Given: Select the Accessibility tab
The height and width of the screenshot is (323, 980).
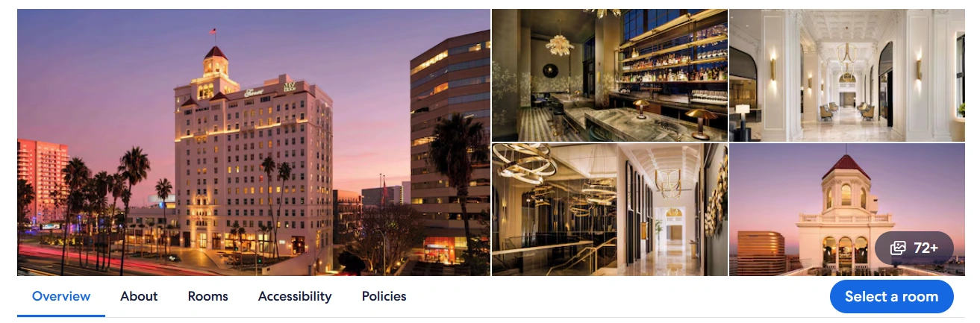Looking at the screenshot, I should click(x=295, y=296).
